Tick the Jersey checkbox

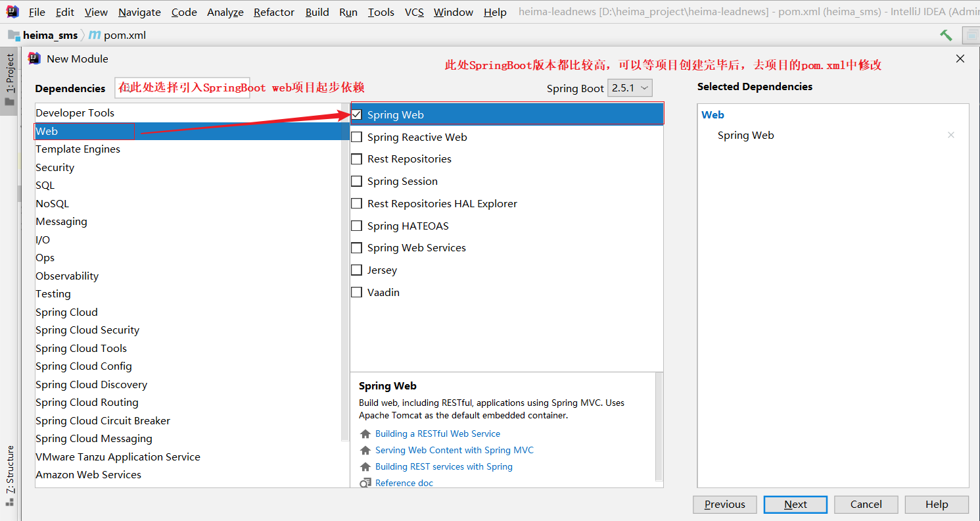click(357, 270)
